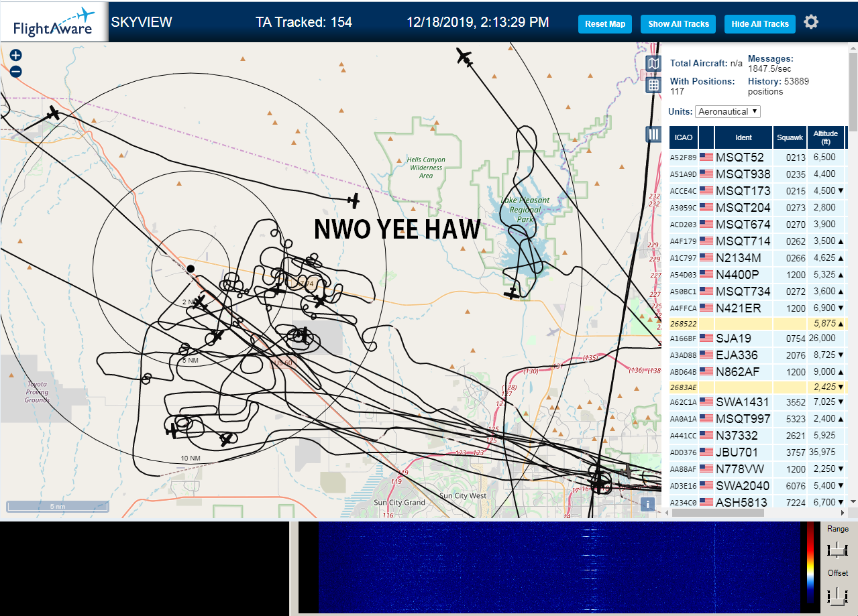This screenshot has width=858, height=616.
Task: Click the station location black dot marker
Action: pyautogui.click(x=191, y=268)
